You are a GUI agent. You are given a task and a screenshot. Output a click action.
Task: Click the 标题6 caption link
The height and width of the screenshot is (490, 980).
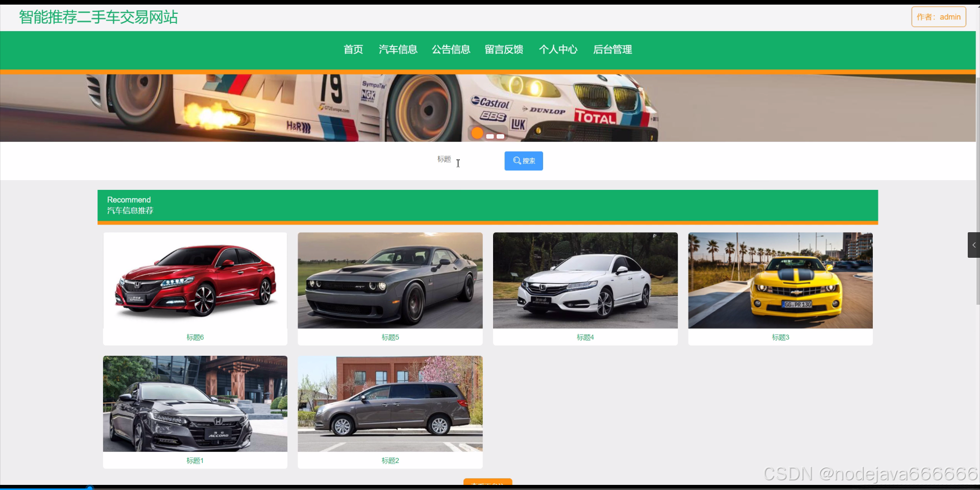click(x=195, y=337)
